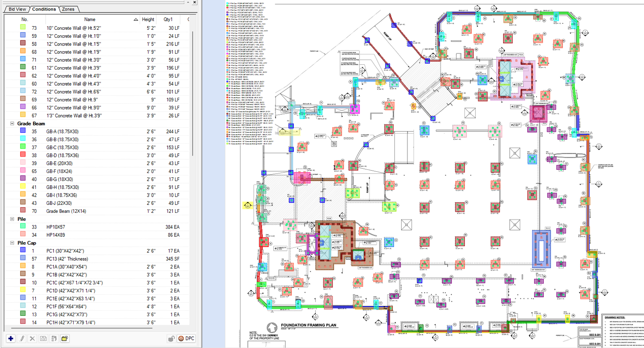The width and height of the screenshot is (644, 348).
Task: Select PC13 (42" Thickness) pile cap row
Action: click(x=67, y=259)
